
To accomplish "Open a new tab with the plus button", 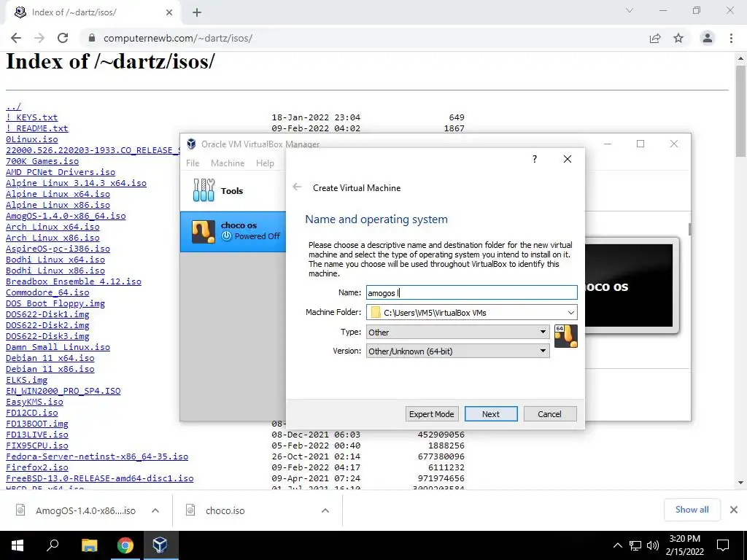I will click(197, 12).
